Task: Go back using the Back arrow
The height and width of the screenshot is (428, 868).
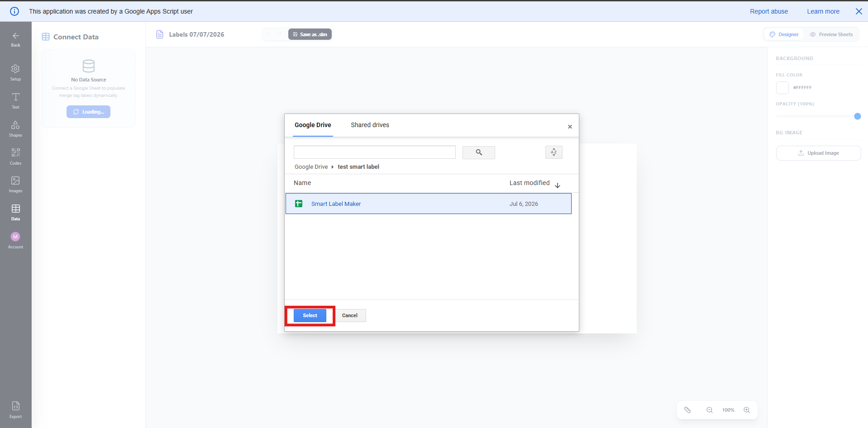Action: click(15, 39)
